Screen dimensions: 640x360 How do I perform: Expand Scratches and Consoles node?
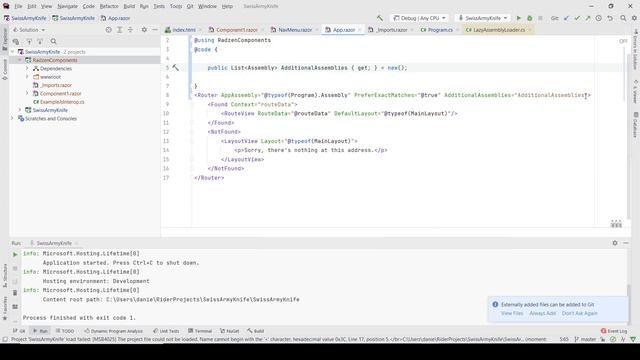click(12, 118)
